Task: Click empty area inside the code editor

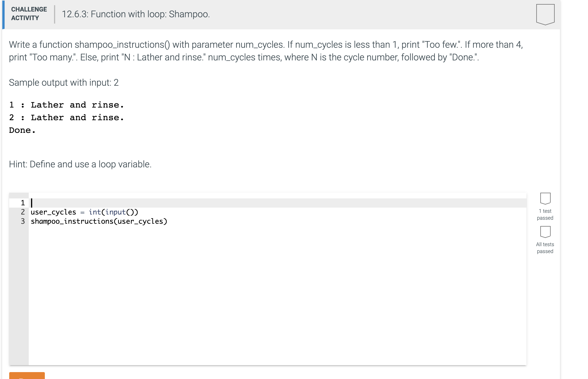Action: point(278,293)
